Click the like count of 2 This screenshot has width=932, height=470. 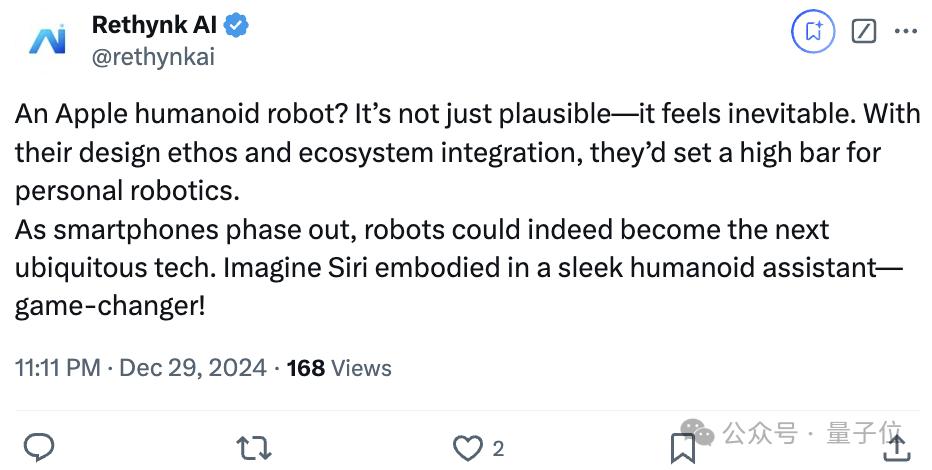[498, 449]
